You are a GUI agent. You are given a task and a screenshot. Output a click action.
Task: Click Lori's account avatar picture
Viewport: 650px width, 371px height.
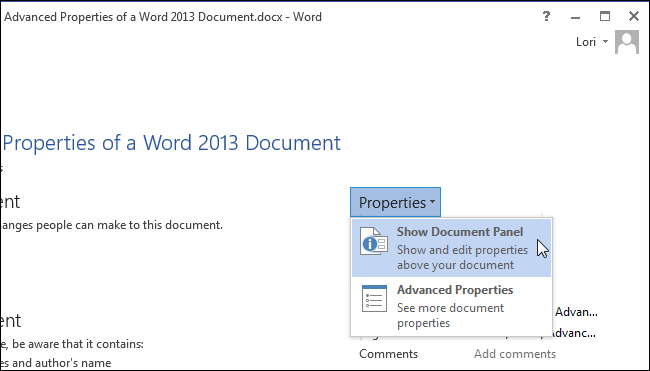(627, 42)
